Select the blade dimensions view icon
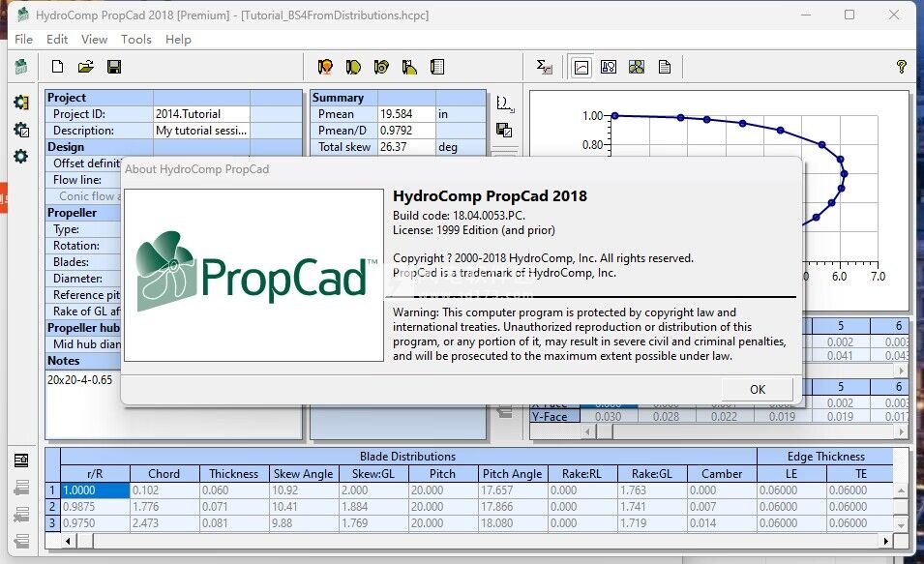Viewport: 924px width, 564px height. [608, 67]
